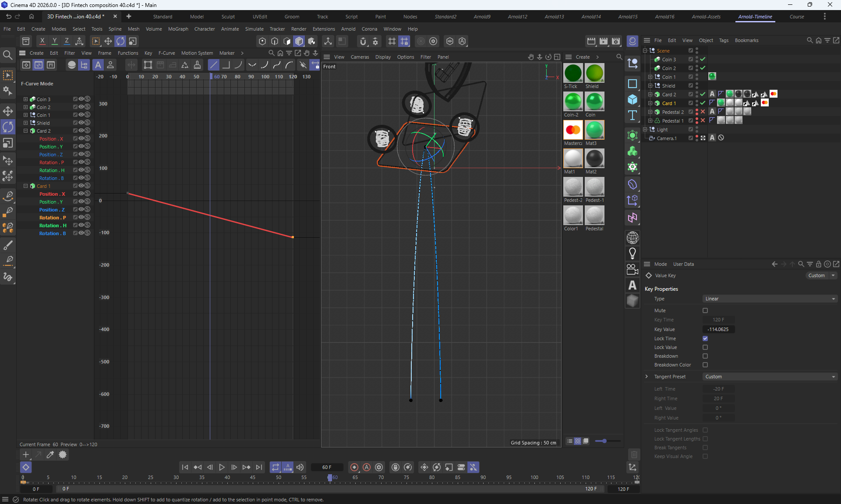Click the Text spline tool icon
Image resolution: width=841 pixels, height=504 pixels.
[x=632, y=115]
